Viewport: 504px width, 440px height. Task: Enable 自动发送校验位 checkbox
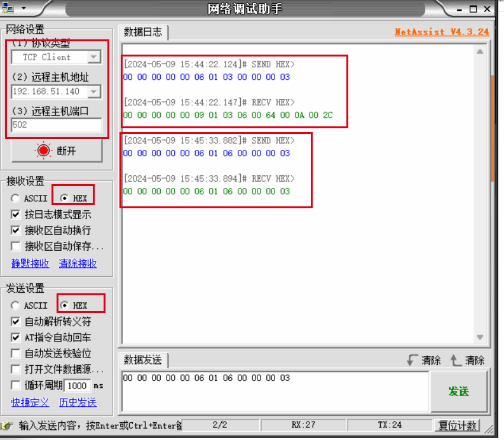[15, 354]
